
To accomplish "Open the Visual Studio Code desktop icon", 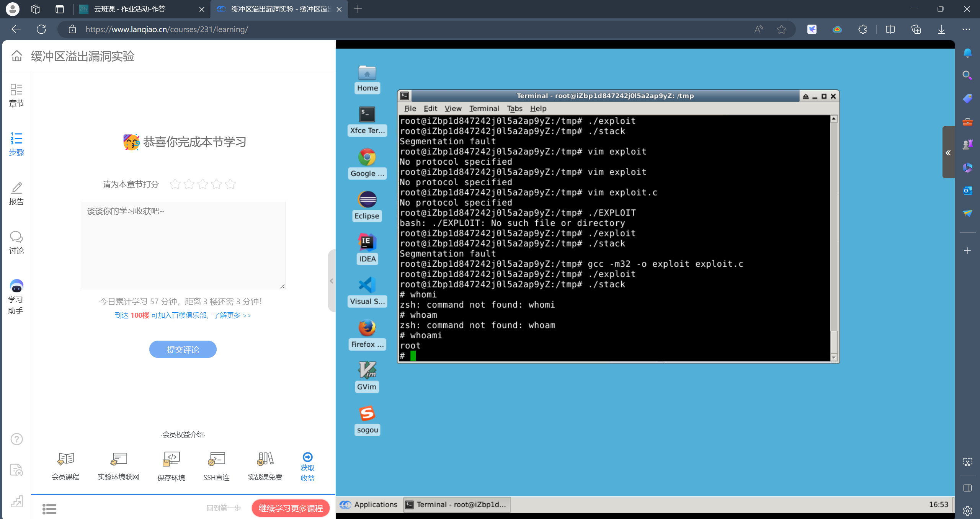I will coord(367,285).
